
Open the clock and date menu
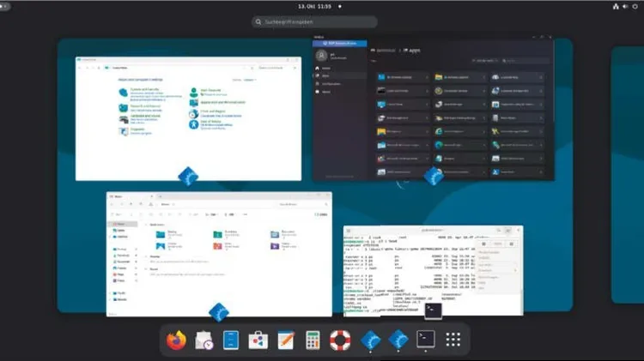click(321, 6)
